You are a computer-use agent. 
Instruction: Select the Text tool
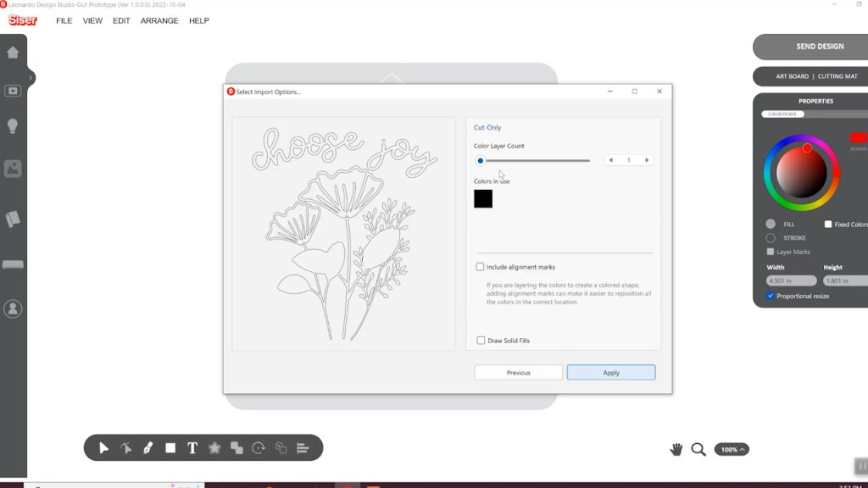point(192,448)
